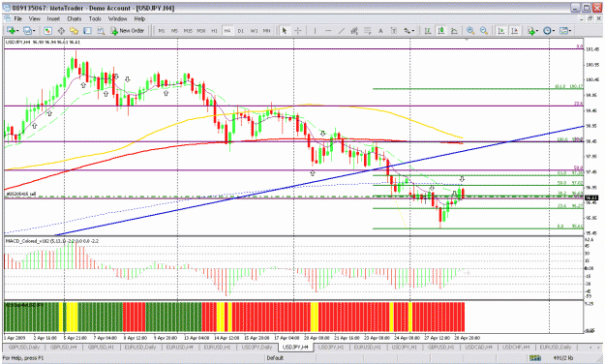Select the Trendline drawing tool
Image resolution: width=605 pixels, height=364 pixels.
[x=341, y=30]
